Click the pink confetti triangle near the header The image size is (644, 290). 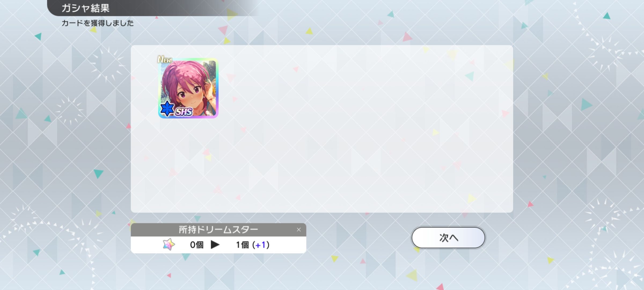coord(223,30)
